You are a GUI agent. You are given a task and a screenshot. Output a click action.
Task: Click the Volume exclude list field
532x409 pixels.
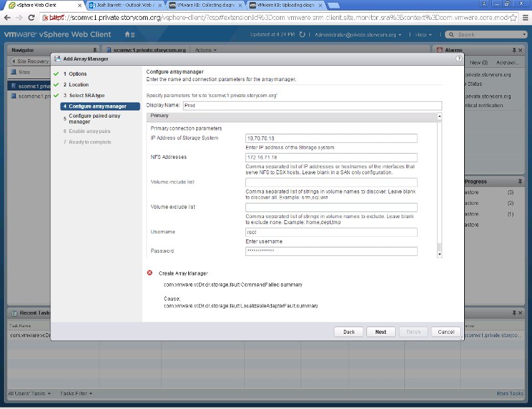pyautogui.click(x=331, y=207)
